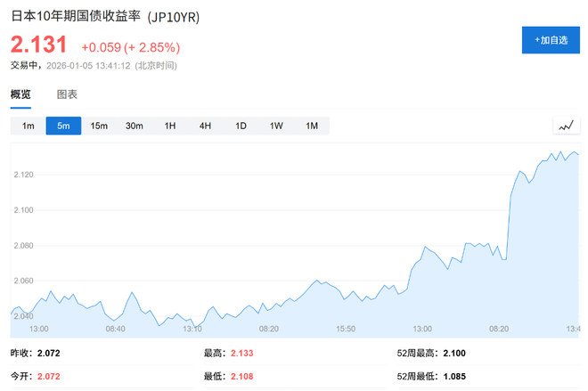Click the current yield value 2.131
Viewport: 588px width, 391px height.
pos(38,45)
